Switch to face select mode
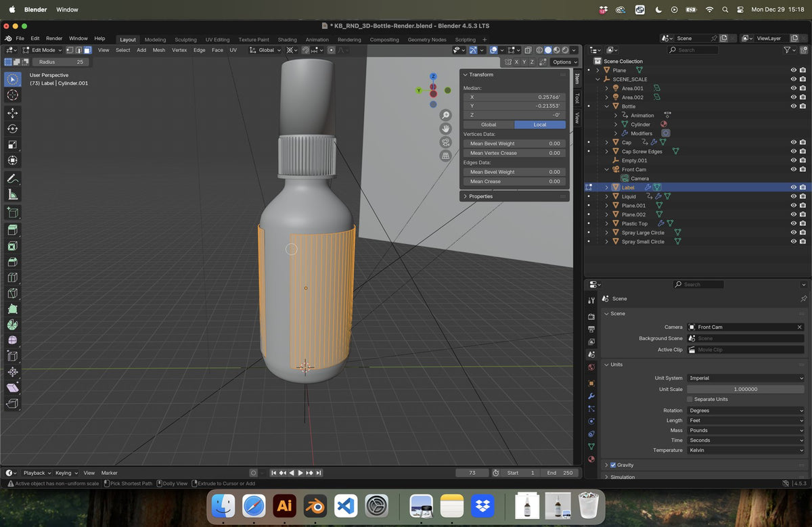812x527 pixels. coord(87,50)
